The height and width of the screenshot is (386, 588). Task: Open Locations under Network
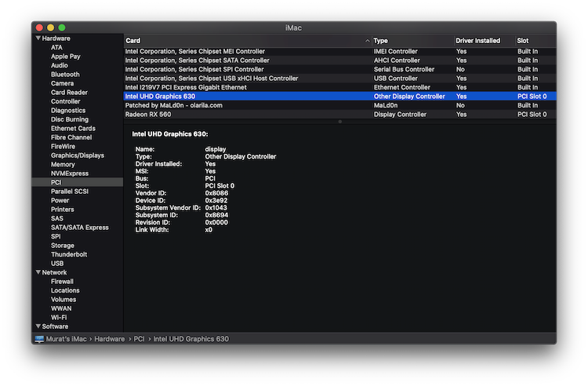tap(65, 290)
